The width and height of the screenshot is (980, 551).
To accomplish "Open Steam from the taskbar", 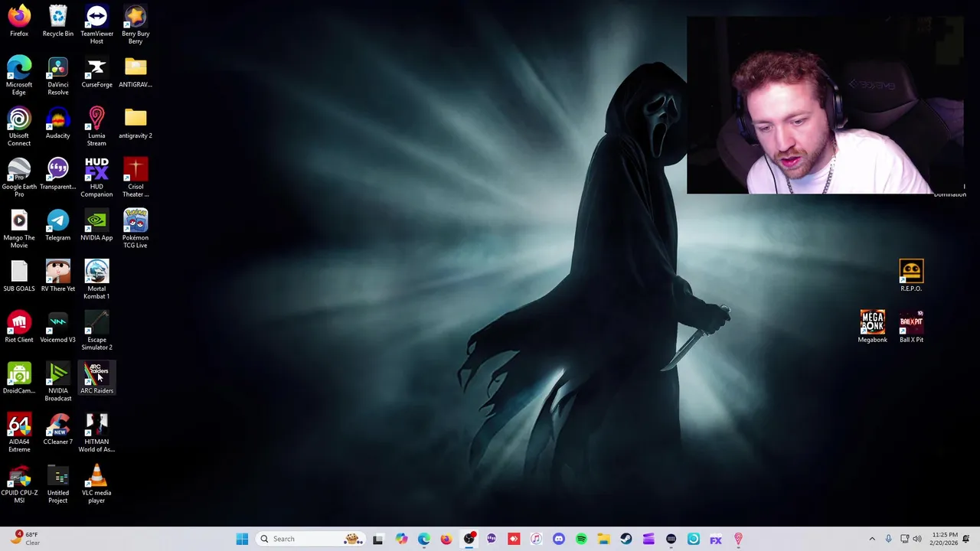I will click(x=626, y=539).
